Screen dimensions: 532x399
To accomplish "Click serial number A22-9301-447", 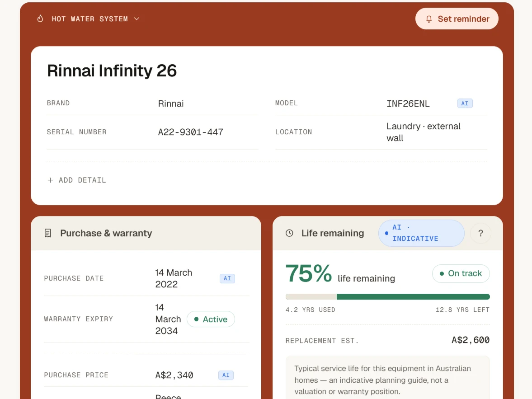I will pos(190,132).
